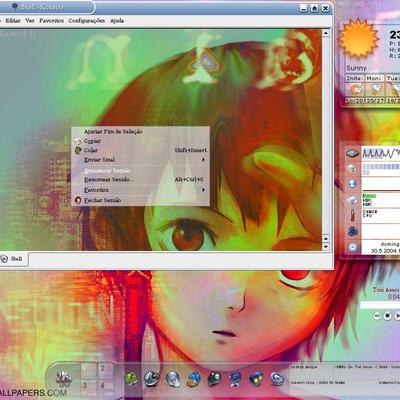Click the 2nite forecast label
The height and width of the screenshot is (400, 400).
(355, 78)
